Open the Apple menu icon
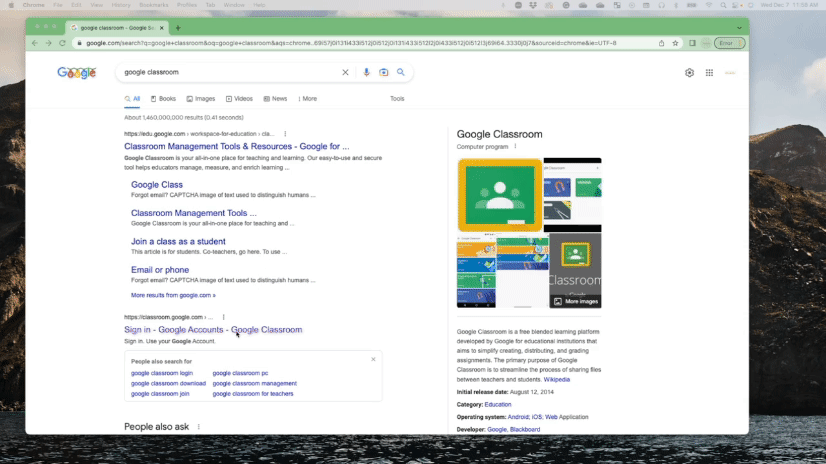 click(11, 5)
